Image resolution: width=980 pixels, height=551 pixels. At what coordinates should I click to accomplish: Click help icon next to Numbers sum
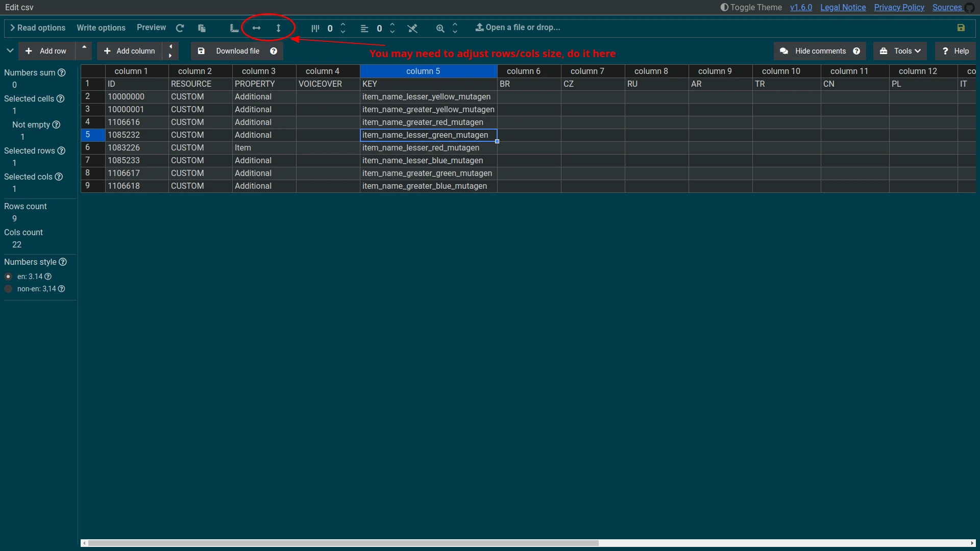pyautogui.click(x=62, y=72)
